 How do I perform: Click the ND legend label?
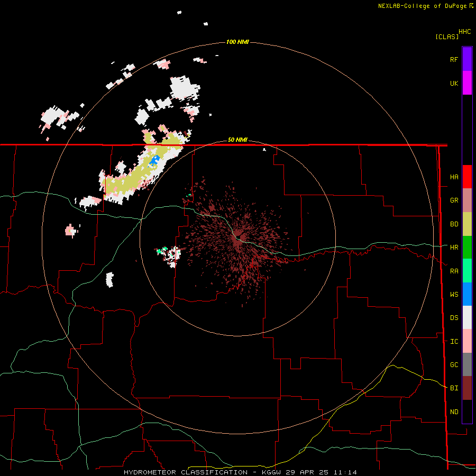pos(454,412)
